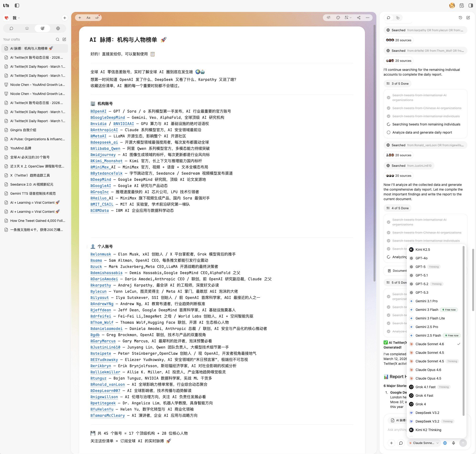Expand the 3 of 5 Done button
This screenshot has width=476, height=454.
pos(397,83)
